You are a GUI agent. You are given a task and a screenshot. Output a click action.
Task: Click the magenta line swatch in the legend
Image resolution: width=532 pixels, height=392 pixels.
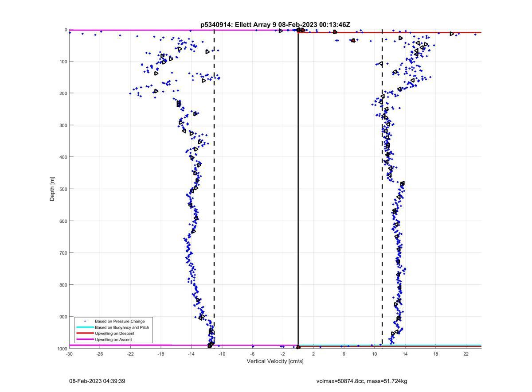[85, 340]
